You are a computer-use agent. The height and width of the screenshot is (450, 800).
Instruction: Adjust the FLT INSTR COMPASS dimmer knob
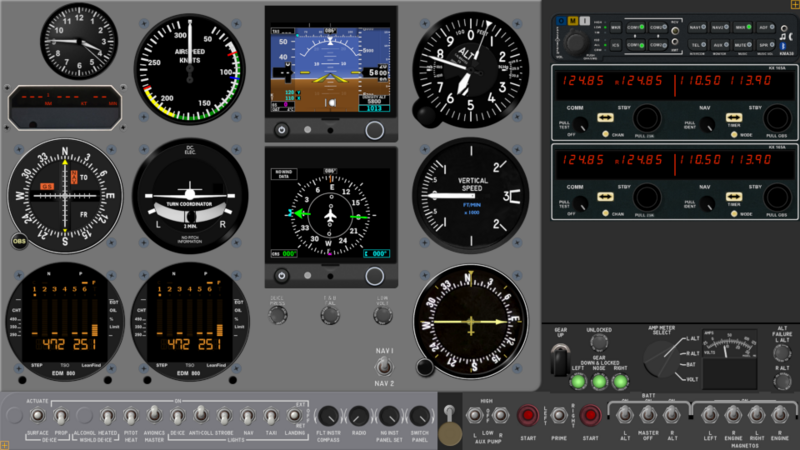328,416
